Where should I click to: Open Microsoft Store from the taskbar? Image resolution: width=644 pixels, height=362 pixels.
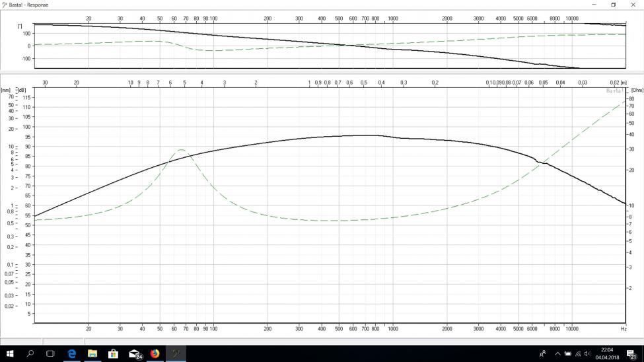[113, 354]
